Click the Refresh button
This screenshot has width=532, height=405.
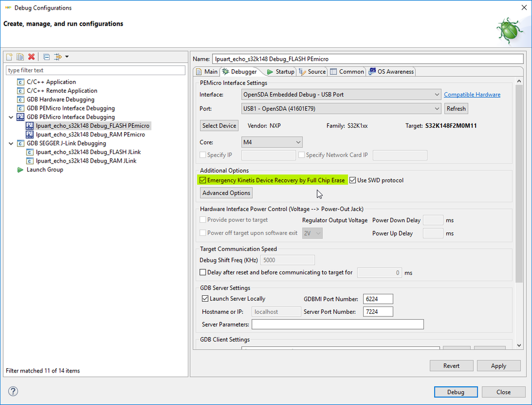click(x=456, y=109)
